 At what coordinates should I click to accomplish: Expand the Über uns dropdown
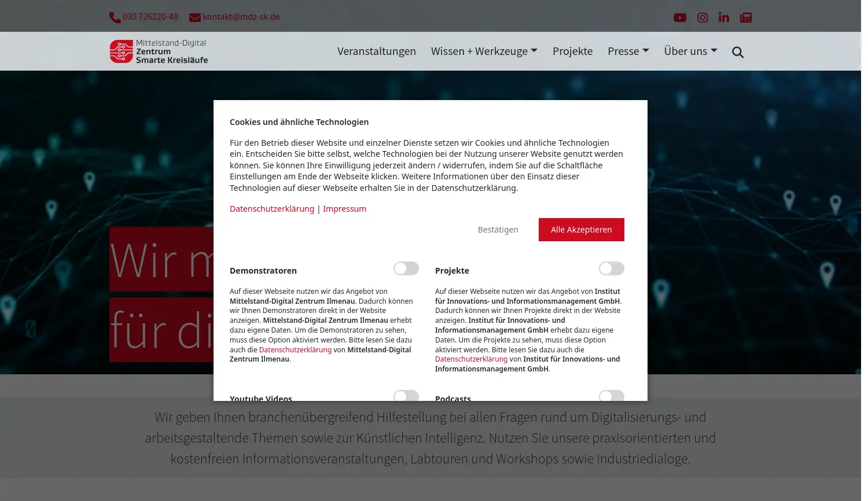(x=690, y=51)
